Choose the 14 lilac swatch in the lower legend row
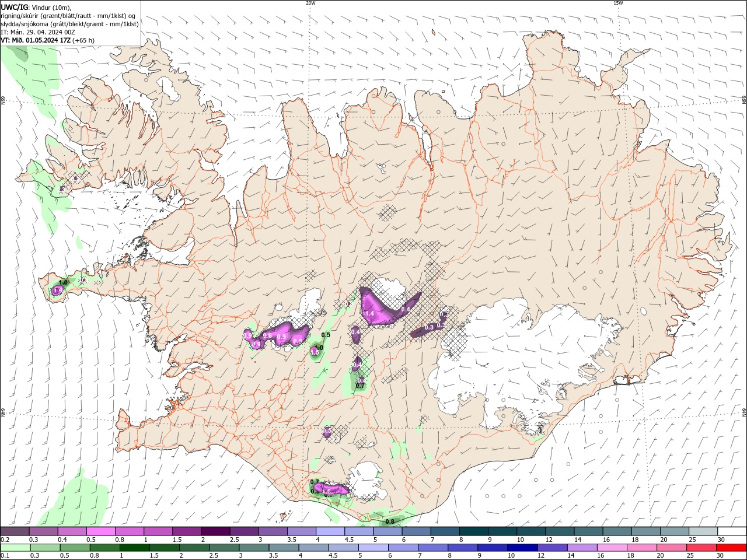This screenshot has height=560, width=747. coord(581,548)
